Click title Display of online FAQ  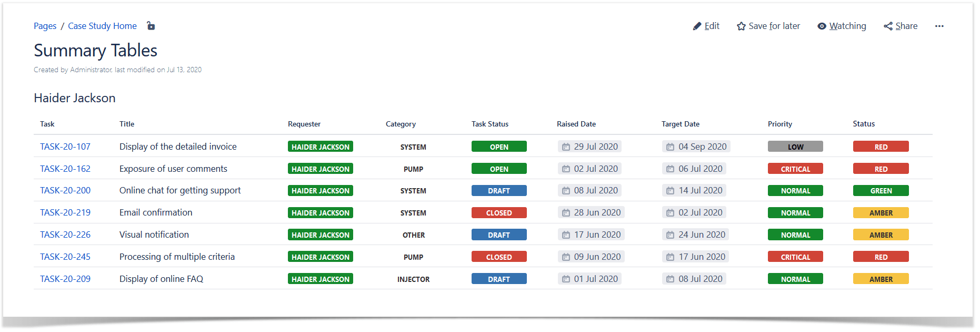coord(161,279)
